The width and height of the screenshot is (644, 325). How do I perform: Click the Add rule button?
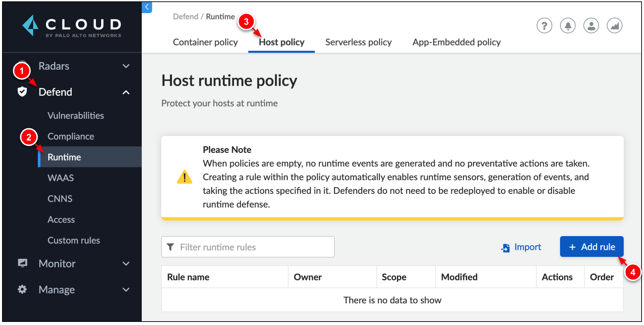click(x=591, y=247)
